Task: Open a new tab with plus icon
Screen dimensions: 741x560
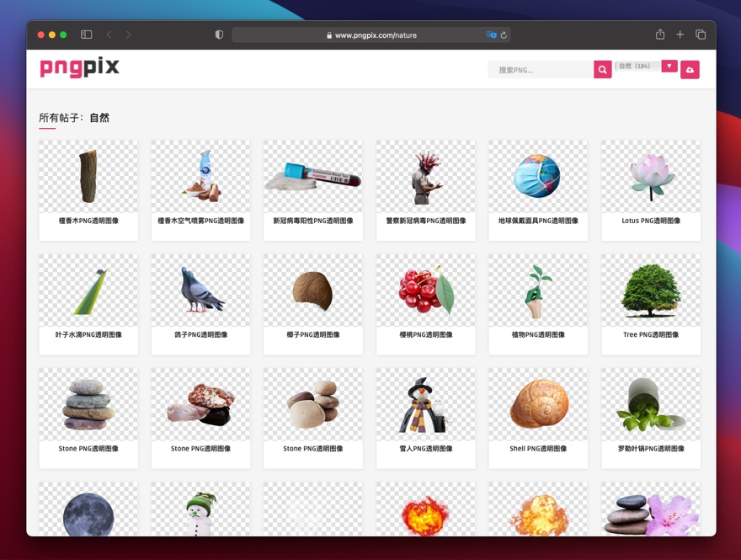Action: click(680, 34)
